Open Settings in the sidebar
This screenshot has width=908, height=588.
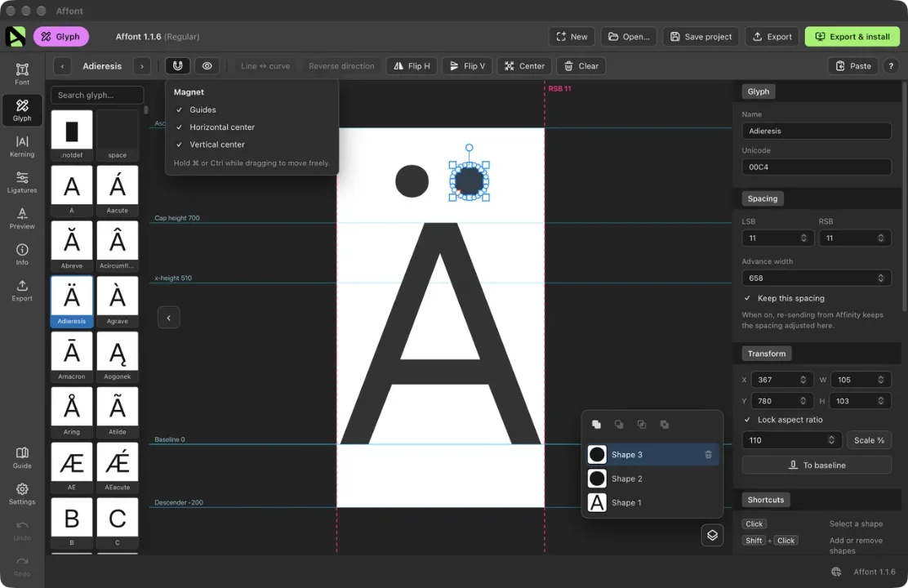coord(22,493)
